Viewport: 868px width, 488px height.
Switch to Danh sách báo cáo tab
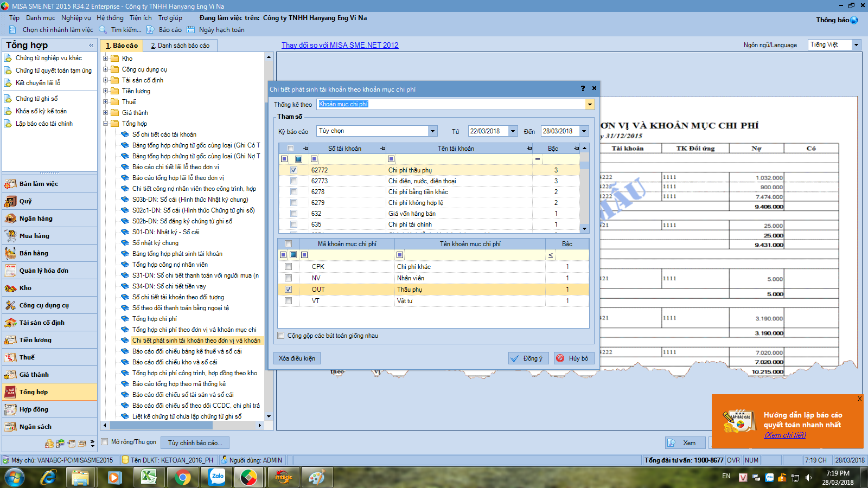click(x=180, y=46)
